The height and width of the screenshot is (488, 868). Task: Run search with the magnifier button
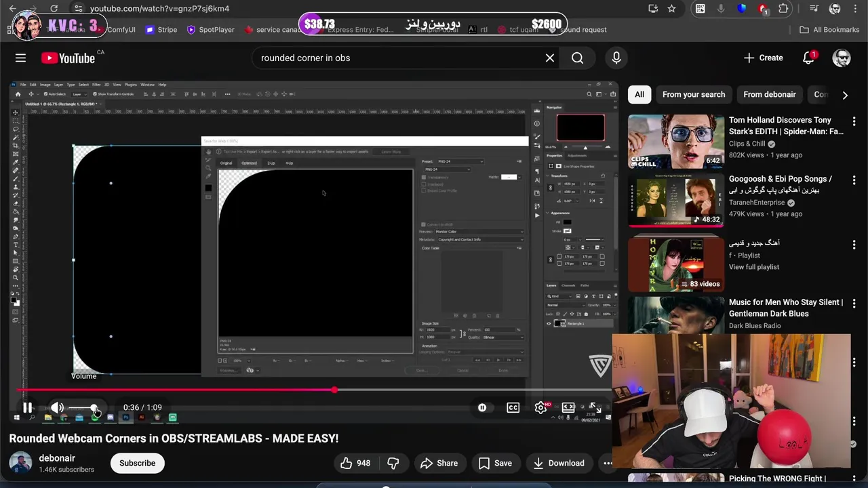(577, 58)
